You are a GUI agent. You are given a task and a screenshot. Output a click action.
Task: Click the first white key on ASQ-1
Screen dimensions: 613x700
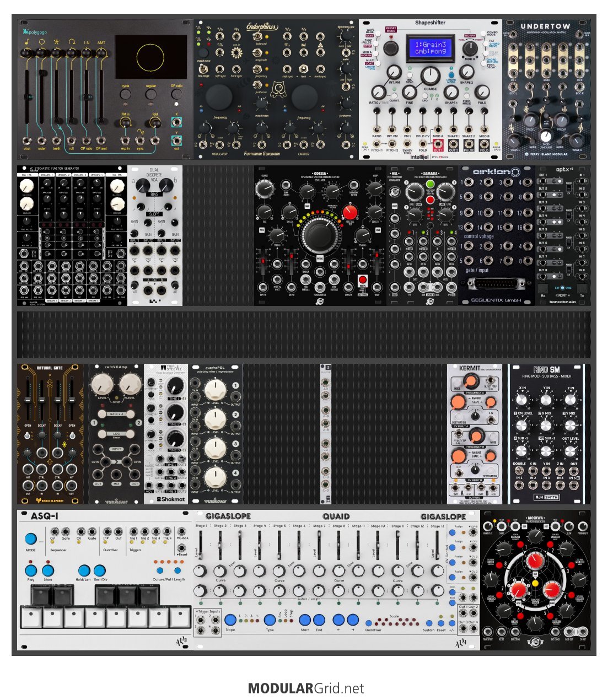tap(31, 617)
